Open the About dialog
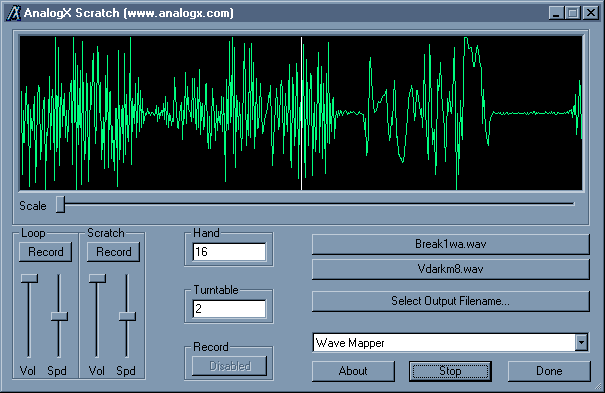 [x=353, y=371]
